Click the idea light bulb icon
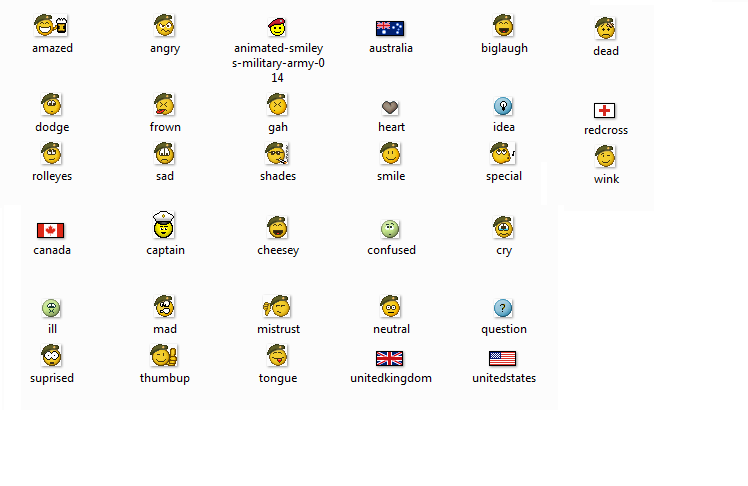Screen dimensions: 748x486 (504, 106)
